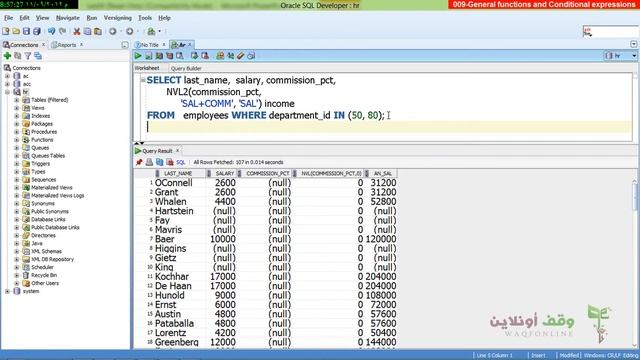The width and height of the screenshot is (640, 360).
Task: Expand the Tables (Filtered) node
Action: coord(17,100)
